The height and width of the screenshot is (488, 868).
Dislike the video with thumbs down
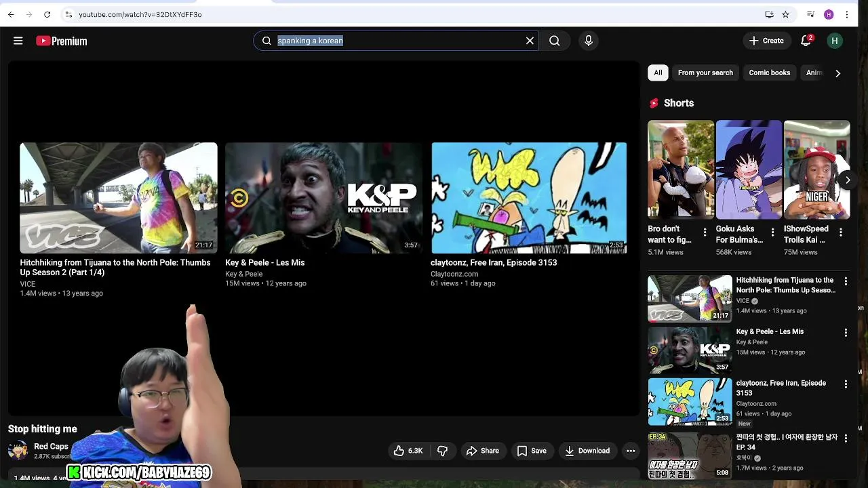(442, 451)
